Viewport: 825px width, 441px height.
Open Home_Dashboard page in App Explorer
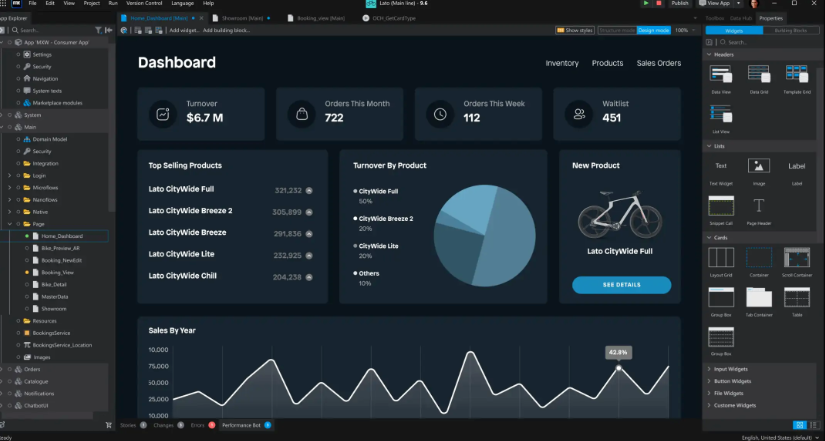61,236
